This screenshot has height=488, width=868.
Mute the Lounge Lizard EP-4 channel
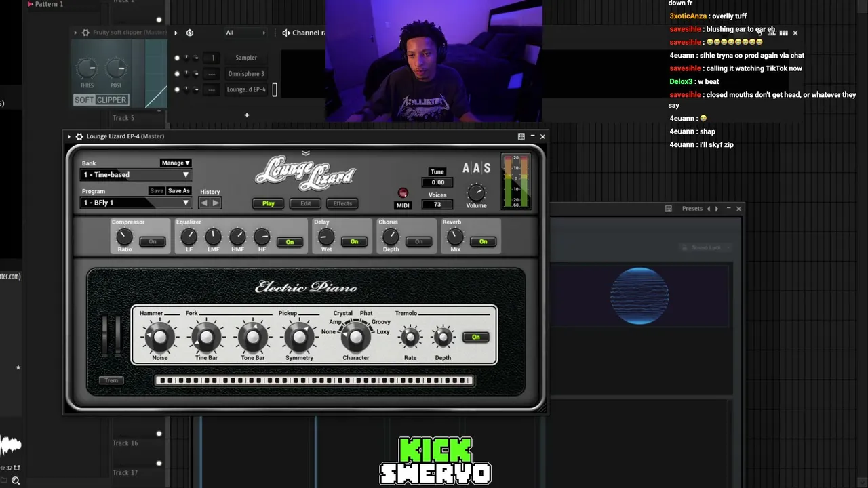point(177,89)
